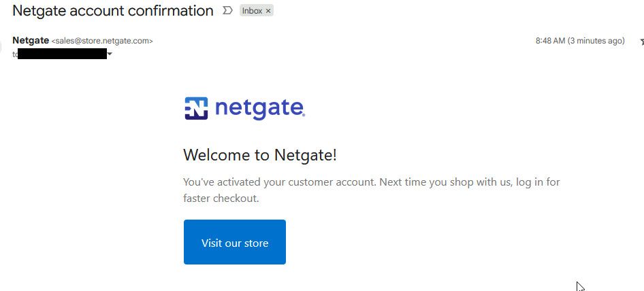Viewport: 644px width, 291px height.
Task: Remove the Inbox label using its x
Action: click(268, 11)
